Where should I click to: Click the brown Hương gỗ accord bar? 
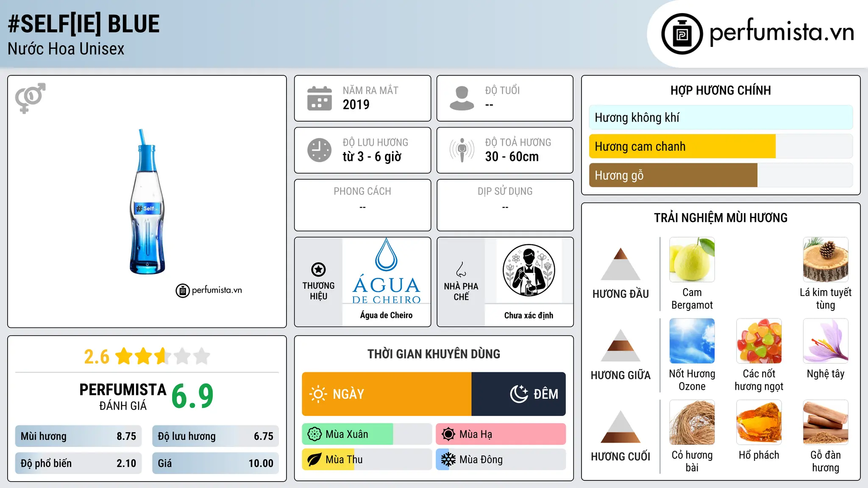tap(673, 175)
